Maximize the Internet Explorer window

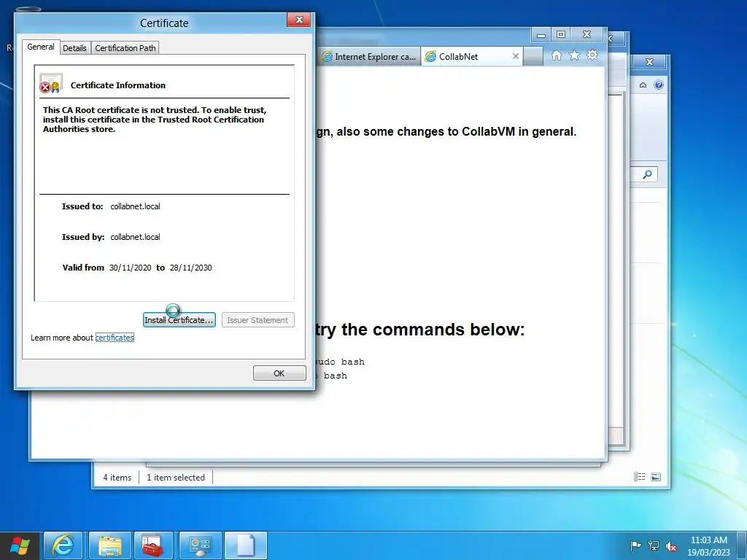pos(561,35)
